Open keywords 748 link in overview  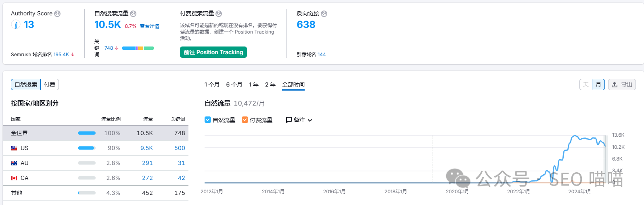click(109, 48)
